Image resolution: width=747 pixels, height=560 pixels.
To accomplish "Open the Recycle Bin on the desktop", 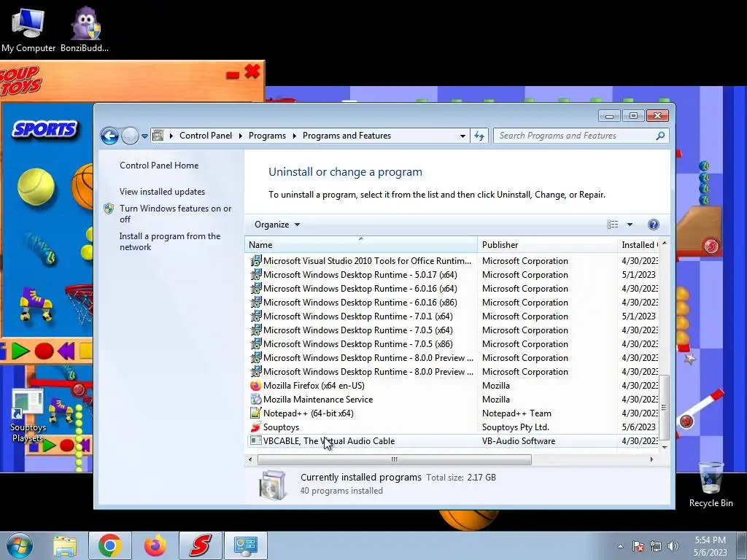I will pos(711,484).
